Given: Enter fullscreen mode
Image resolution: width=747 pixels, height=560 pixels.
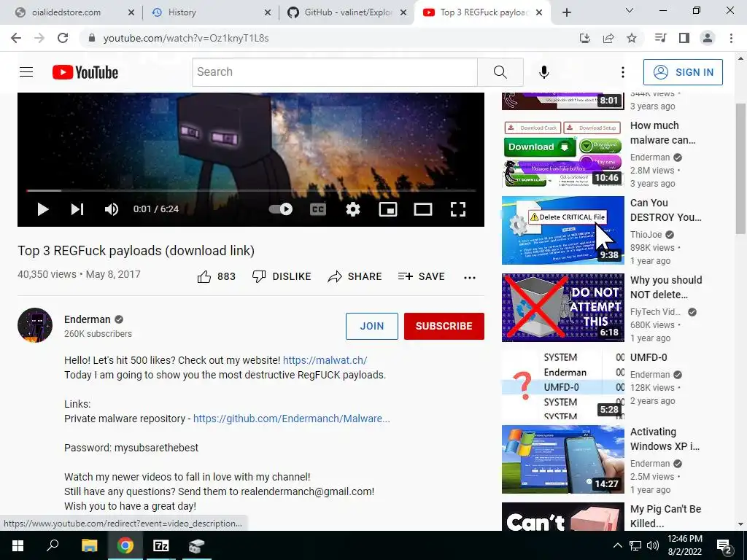Looking at the screenshot, I should coord(458,209).
